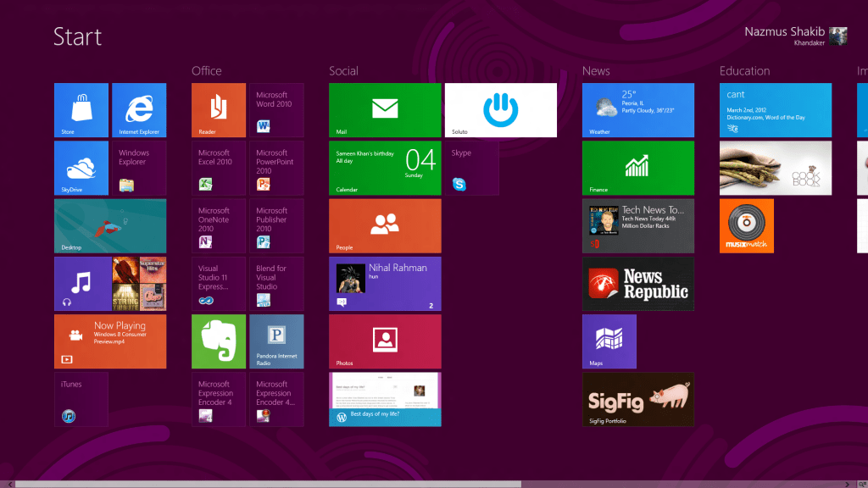Open the Mail tile
This screenshot has height=488, width=868.
point(385,110)
